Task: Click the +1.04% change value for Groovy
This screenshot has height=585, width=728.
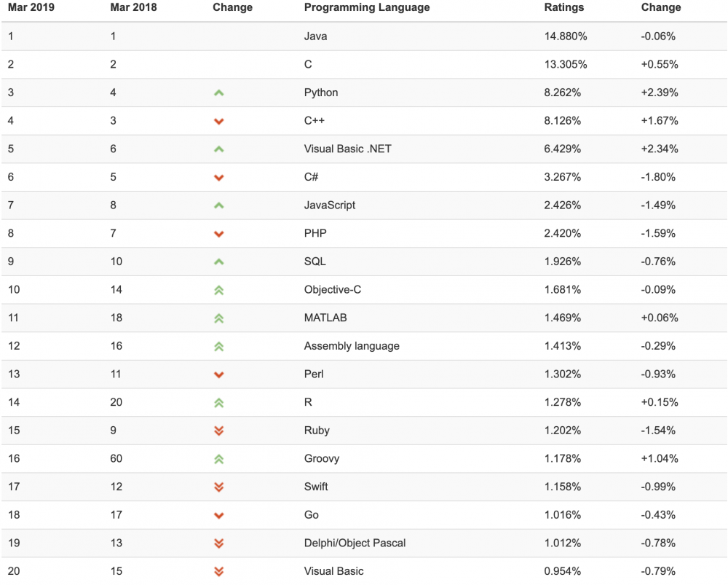Action: [660, 459]
